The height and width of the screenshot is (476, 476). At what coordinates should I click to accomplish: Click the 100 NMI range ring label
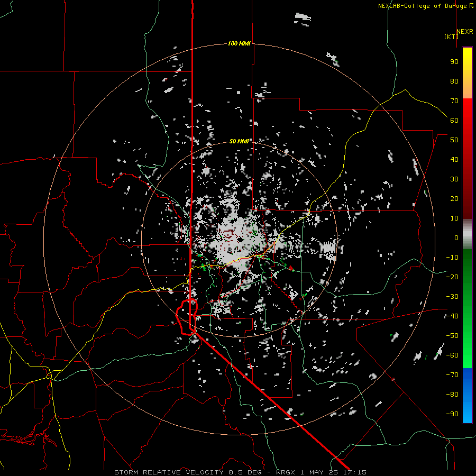(239, 44)
